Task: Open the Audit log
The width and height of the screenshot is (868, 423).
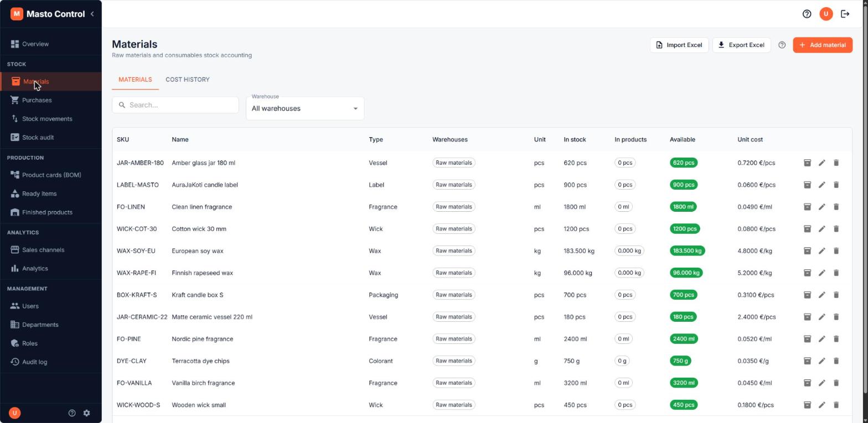Action: point(50,362)
